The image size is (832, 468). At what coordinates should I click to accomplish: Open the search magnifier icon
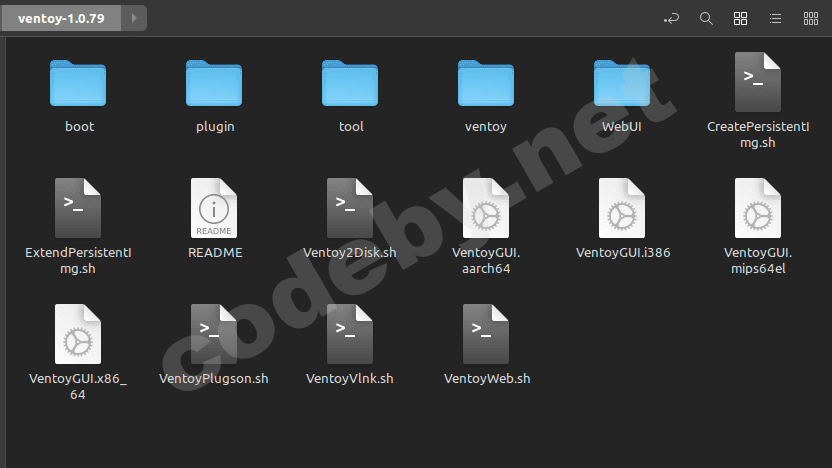coord(706,19)
